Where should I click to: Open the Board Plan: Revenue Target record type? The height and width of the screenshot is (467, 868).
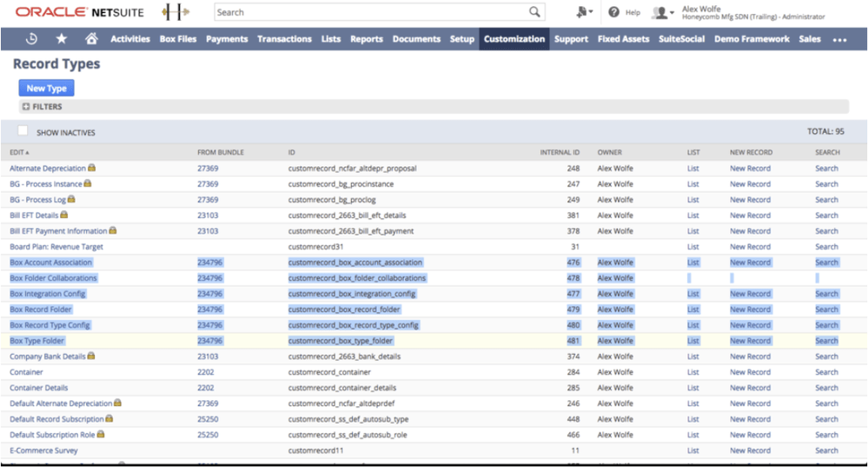56,246
